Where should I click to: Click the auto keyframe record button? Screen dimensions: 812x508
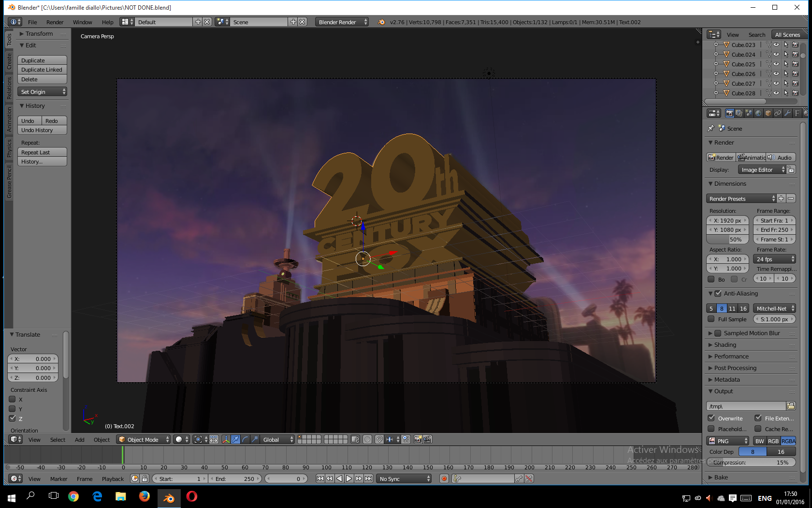click(x=444, y=478)
